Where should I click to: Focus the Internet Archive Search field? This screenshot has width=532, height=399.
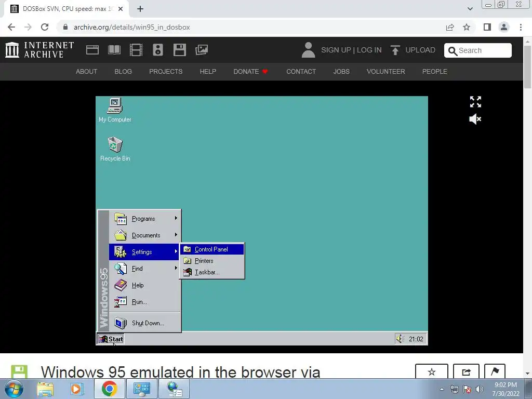(478, 50)
